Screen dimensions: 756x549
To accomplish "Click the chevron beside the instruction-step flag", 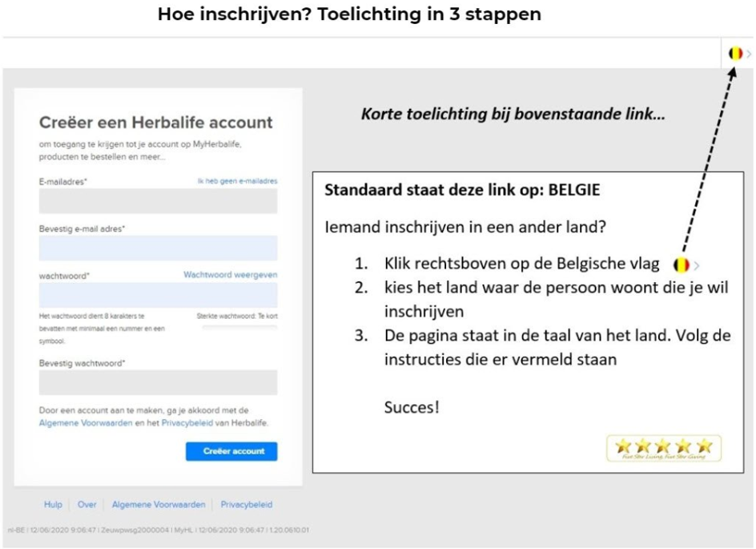I will click(x=697, y=265).
